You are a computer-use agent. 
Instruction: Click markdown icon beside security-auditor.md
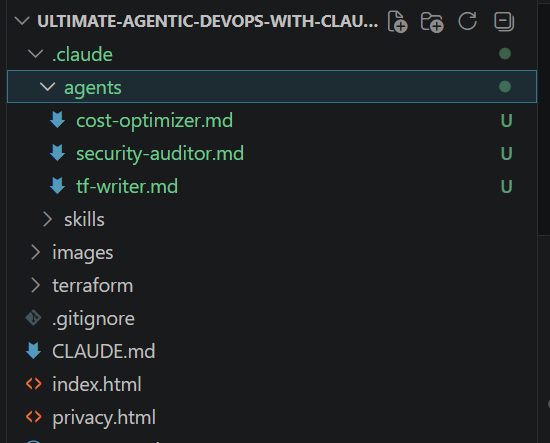pyautogui.click(x=57, y=153)
